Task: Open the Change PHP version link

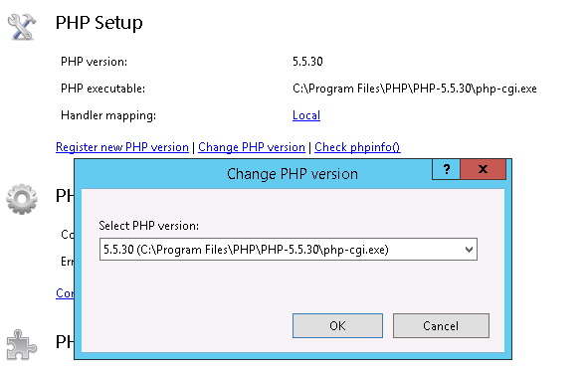Action: 252,147
